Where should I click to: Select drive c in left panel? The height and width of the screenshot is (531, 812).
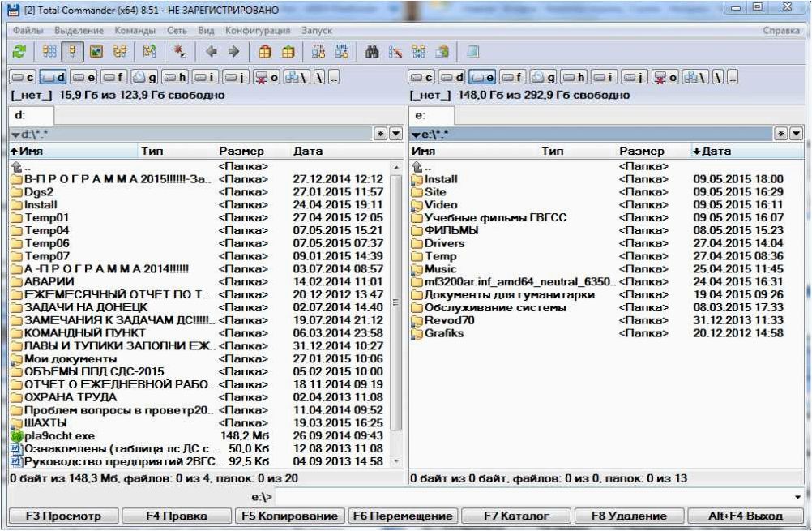(x=23, y=78)
